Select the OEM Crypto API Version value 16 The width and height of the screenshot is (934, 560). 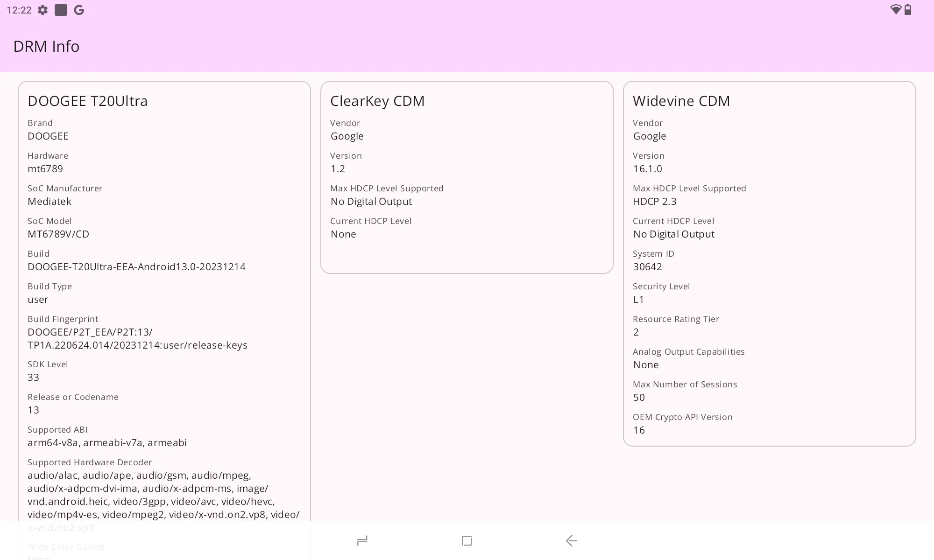[639, 430]
